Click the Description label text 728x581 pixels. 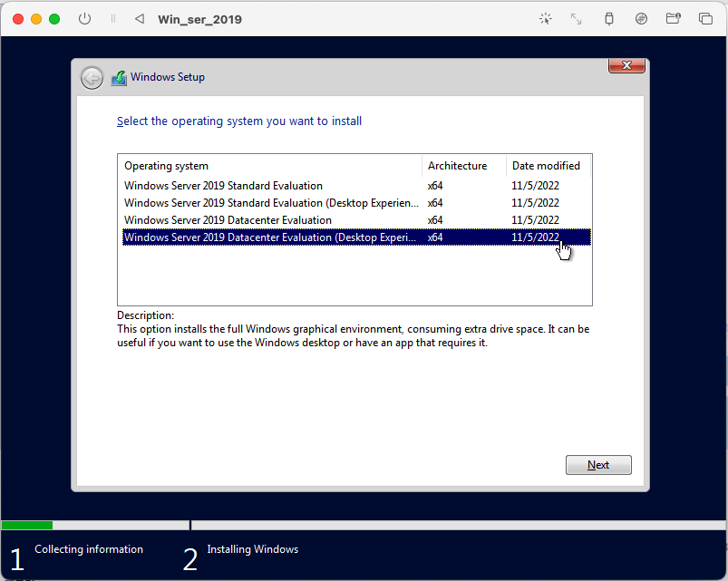tap(145, 315)
